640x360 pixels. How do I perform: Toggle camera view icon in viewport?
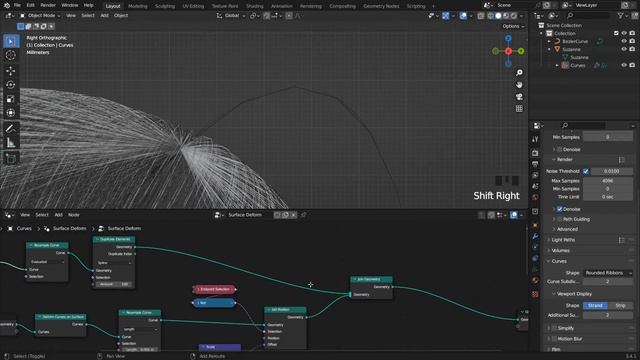[519, 97]
